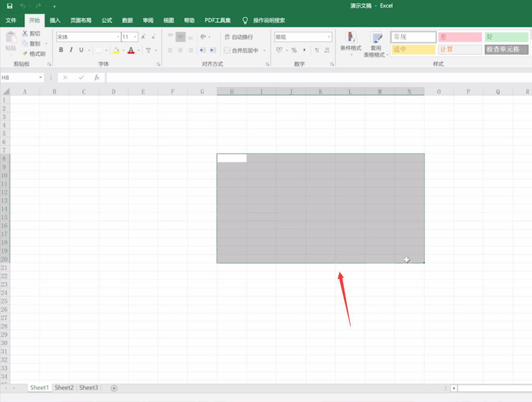532x402 pixels.
Task: Click the Cut (剪切) scissors icon
Action: (x=25, y=34)
